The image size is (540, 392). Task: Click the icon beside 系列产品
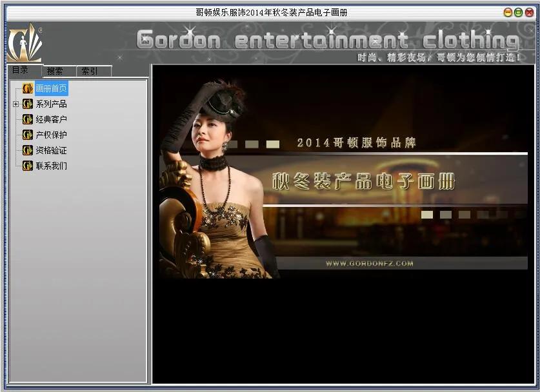pos(28,104)
